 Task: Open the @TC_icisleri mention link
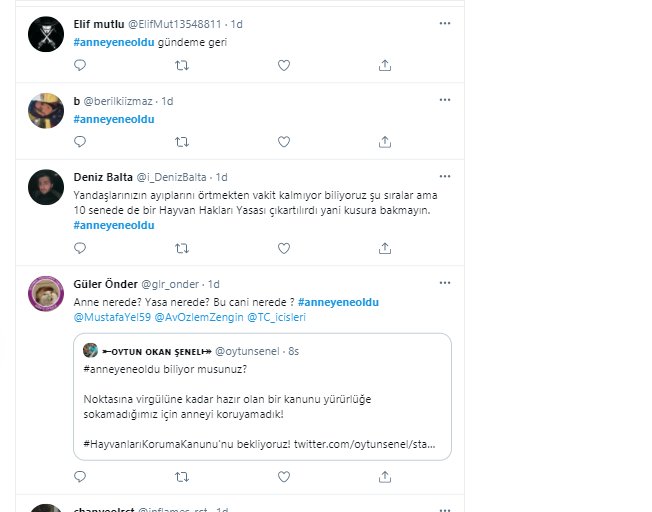(277, 317)
